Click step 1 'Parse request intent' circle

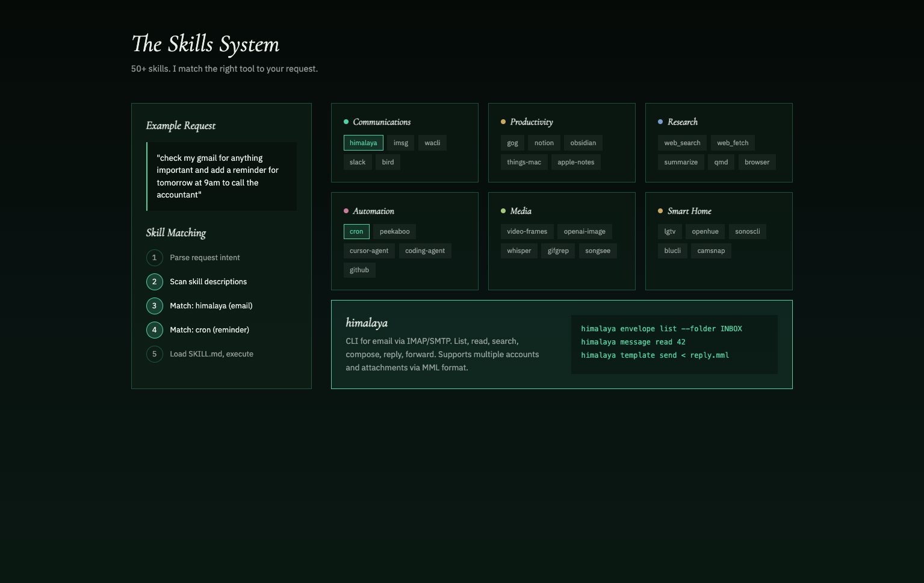point(154,257)
